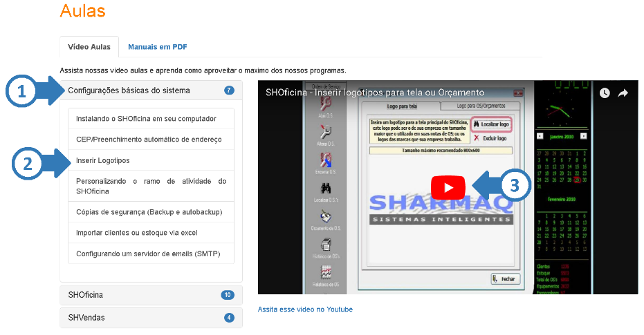Switch to the Manuais em PDF tab
644x335 pixels.
point(157,47)
